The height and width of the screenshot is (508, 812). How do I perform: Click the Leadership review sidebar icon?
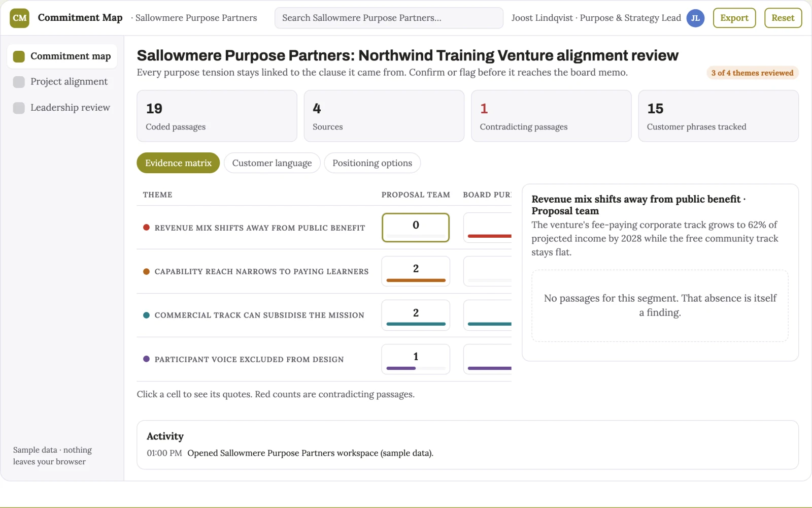(19, 108)
